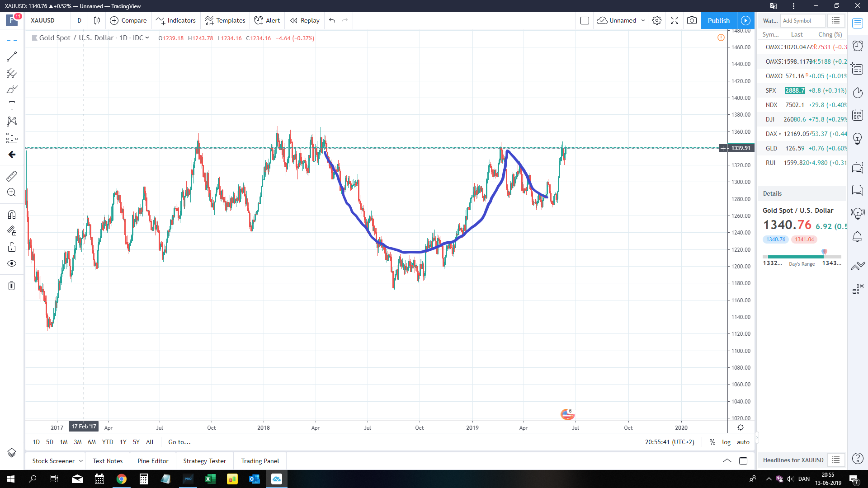Expand the Unnamed layout dropdown arrow

pos(643,20)
